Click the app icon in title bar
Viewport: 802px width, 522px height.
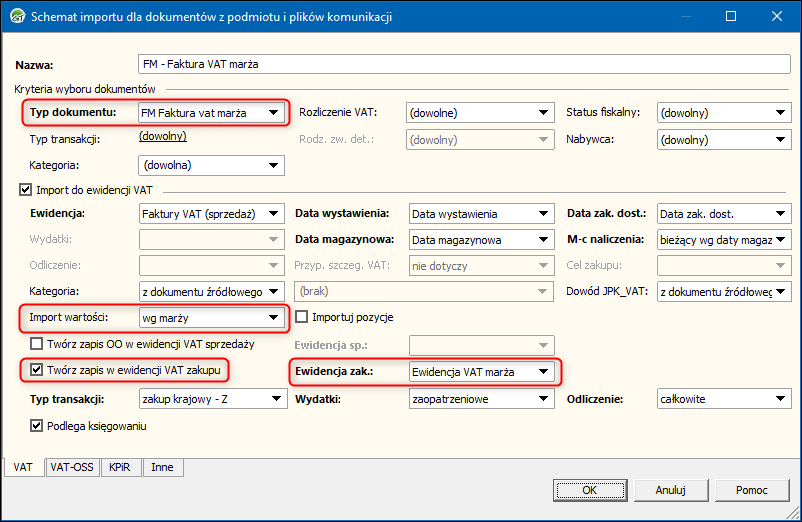(15, 17)
